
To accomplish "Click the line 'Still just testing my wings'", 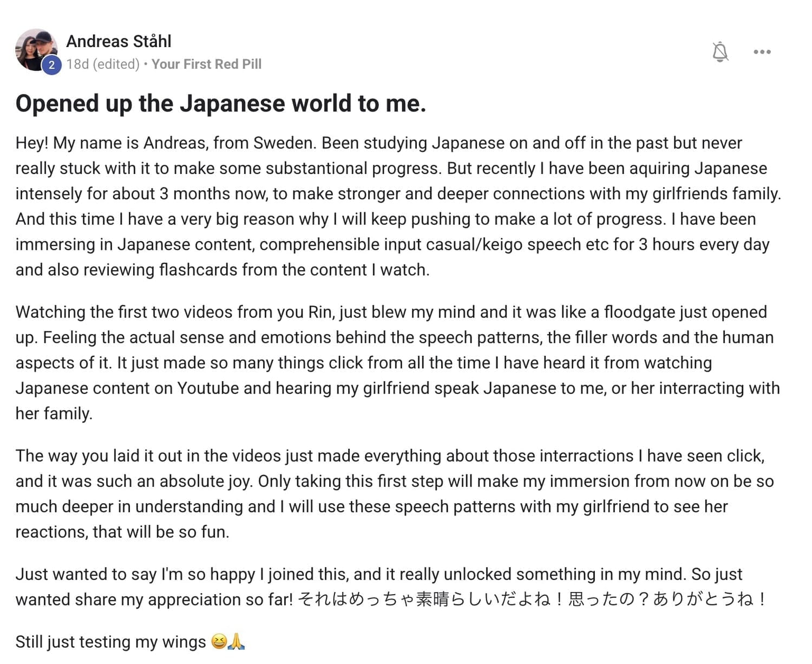I will 110,642.
